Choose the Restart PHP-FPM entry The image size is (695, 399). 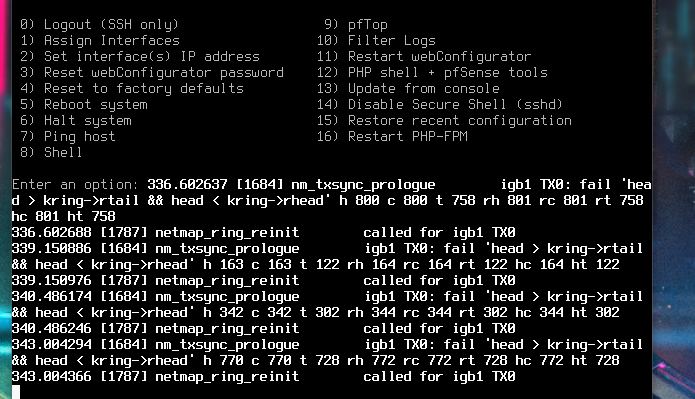click(392, 137)
